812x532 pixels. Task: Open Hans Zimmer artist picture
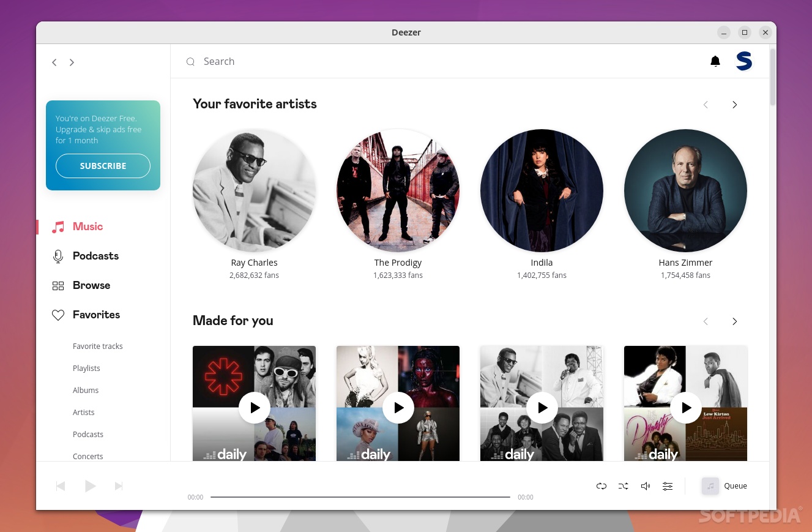pyautogui.click(x=686, y=190)
